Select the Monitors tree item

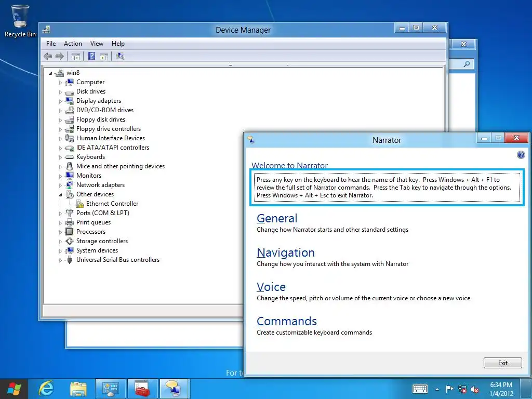(x=89, y=176)
